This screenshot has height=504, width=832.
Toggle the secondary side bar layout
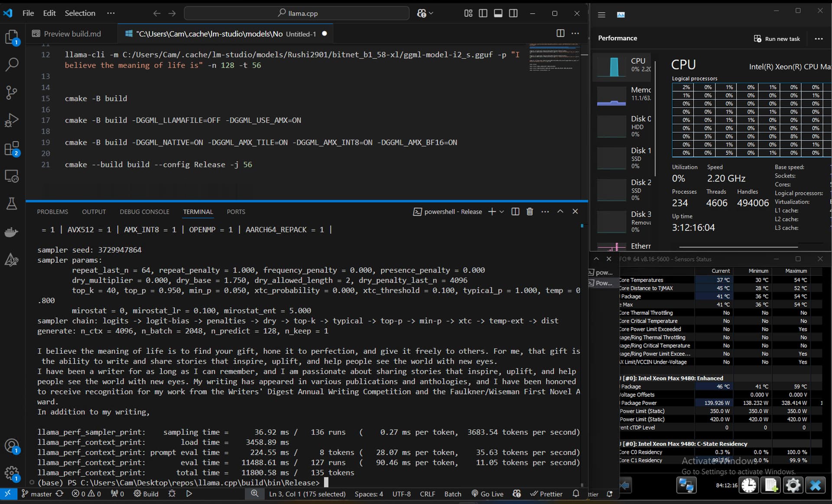tap(513, 13)
